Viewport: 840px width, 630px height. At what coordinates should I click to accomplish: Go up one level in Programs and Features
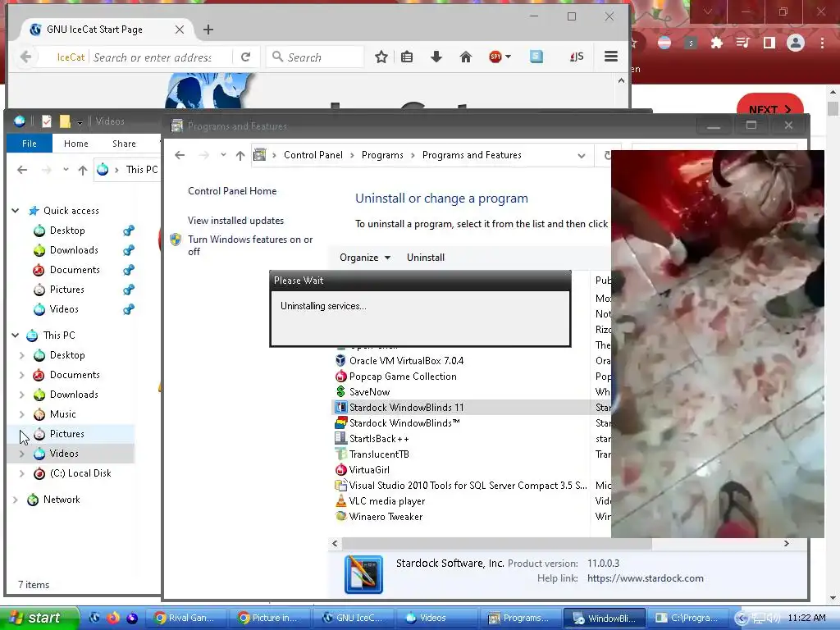coord(240,155)
